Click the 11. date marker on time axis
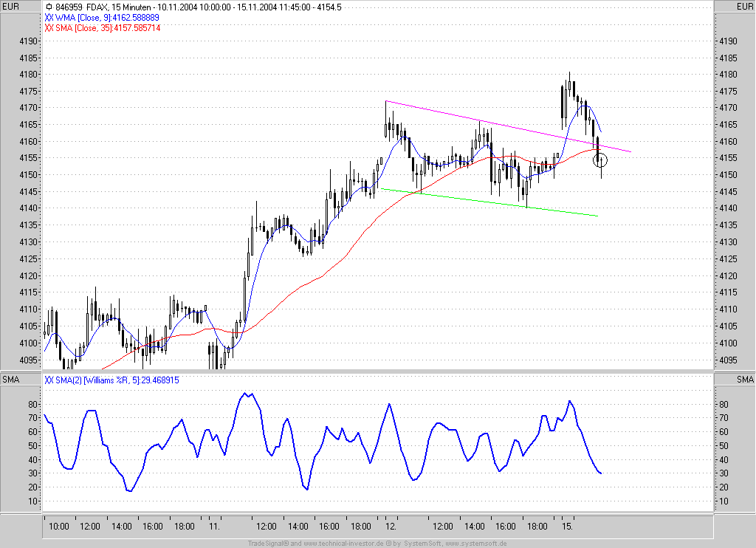Image resolution: width=756 pixels, height=548 pixels. tap(215, 527)
